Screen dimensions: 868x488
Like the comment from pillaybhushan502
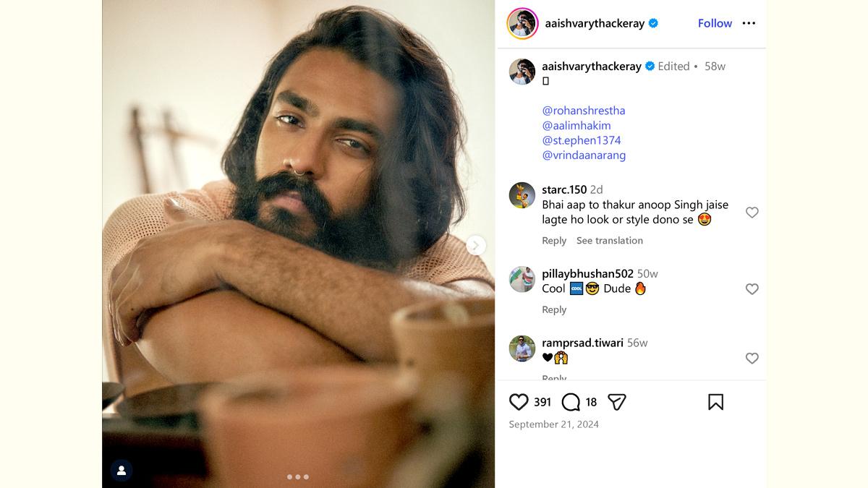(752, 289)
